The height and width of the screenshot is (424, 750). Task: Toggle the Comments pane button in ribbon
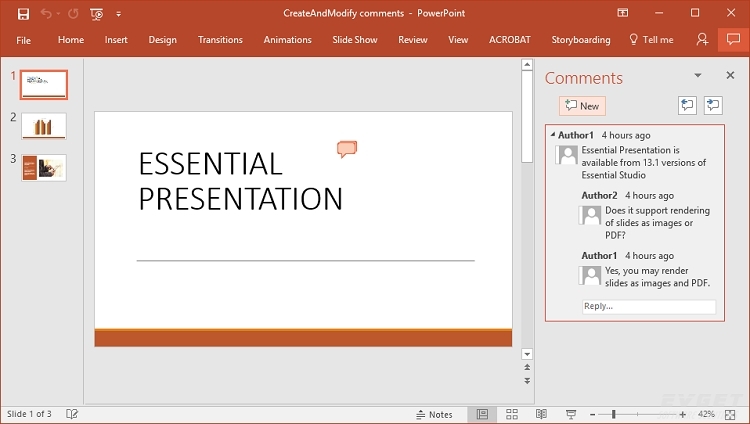click(733, 39)
